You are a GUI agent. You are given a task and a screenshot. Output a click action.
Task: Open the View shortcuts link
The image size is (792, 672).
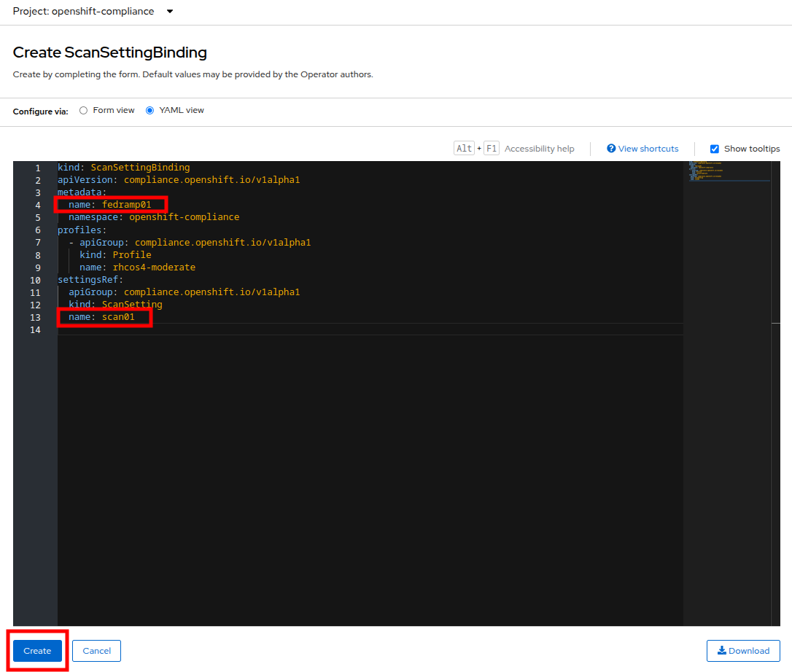(648, 149)
